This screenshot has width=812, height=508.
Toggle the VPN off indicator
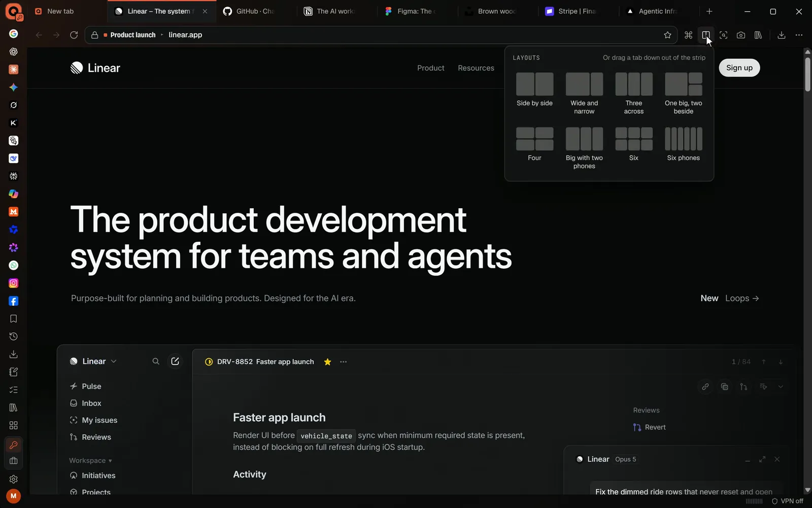(x=788, y=501)
